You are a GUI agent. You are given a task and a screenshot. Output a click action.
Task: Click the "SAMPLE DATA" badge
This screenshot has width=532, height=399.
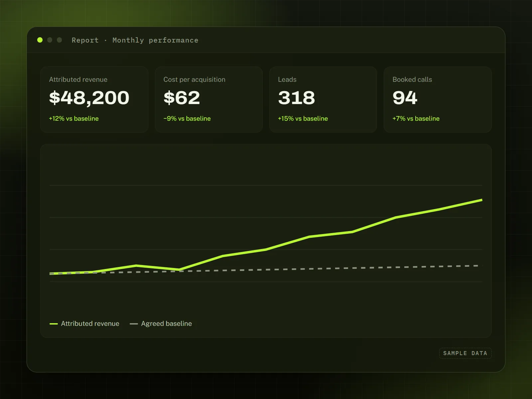465,353
